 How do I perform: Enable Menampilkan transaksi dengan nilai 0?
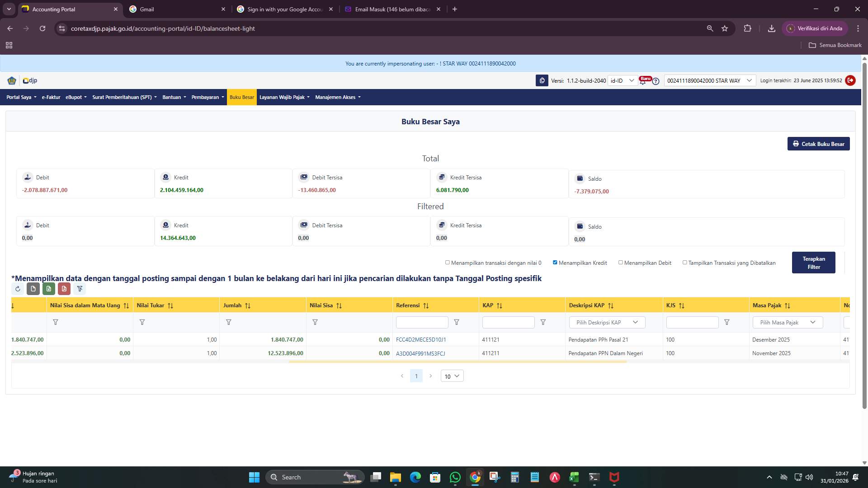(x=447, y=262)
